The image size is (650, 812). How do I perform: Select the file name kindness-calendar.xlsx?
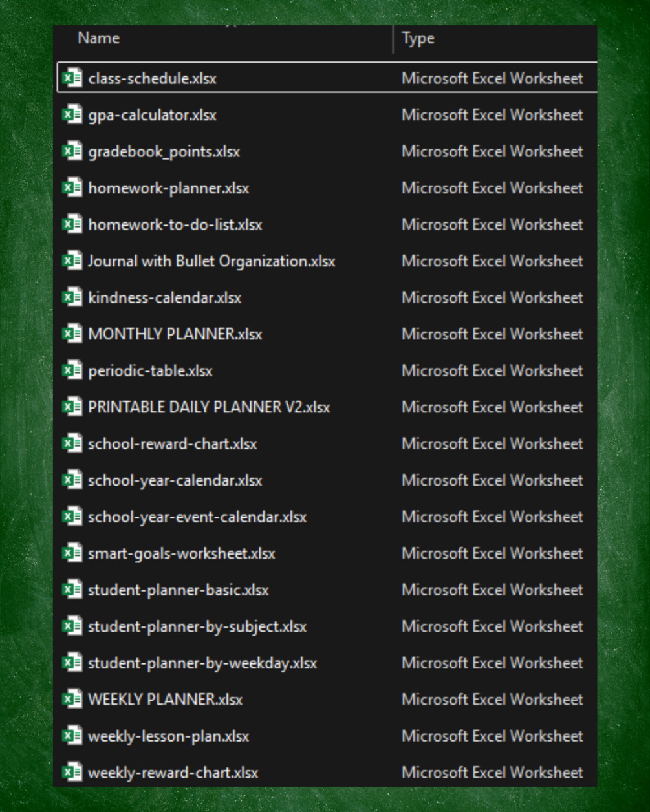pos(165,297)
